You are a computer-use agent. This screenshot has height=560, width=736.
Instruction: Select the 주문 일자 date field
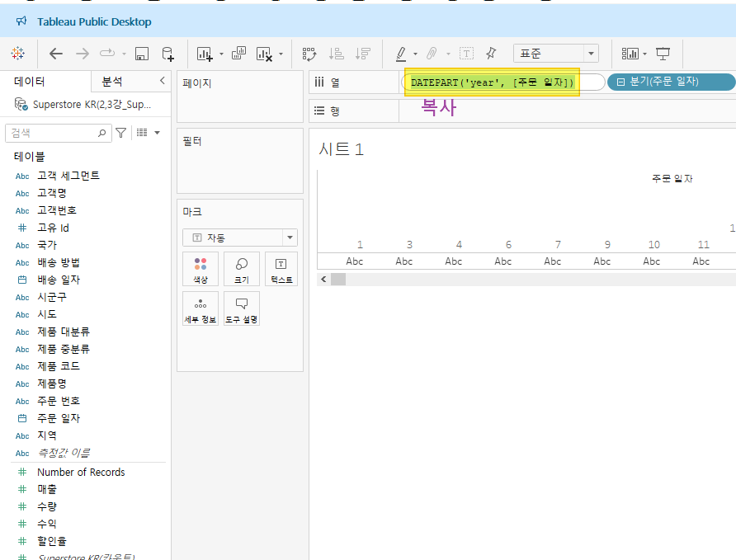[x=59, y=418]
